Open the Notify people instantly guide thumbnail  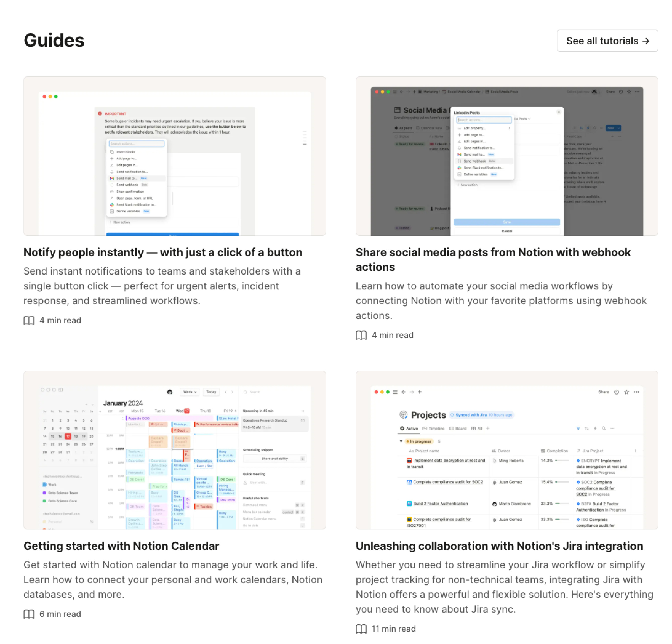tap(174, 156)
